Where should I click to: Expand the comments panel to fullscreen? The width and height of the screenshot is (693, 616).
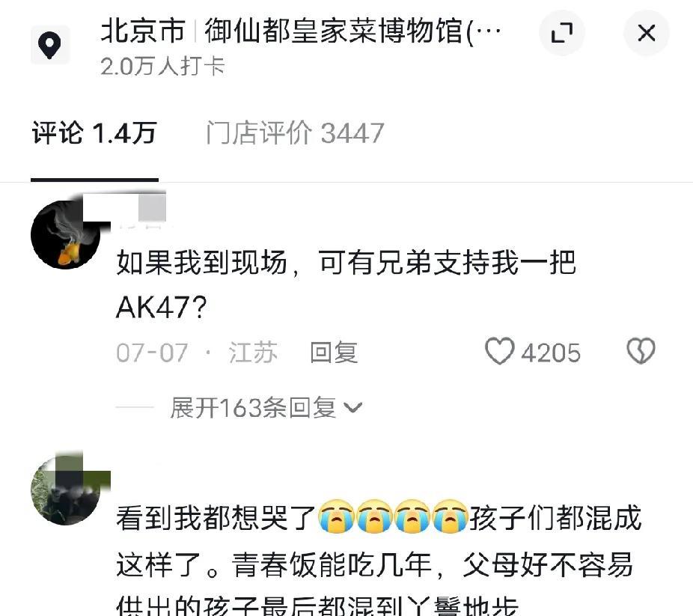562,33
